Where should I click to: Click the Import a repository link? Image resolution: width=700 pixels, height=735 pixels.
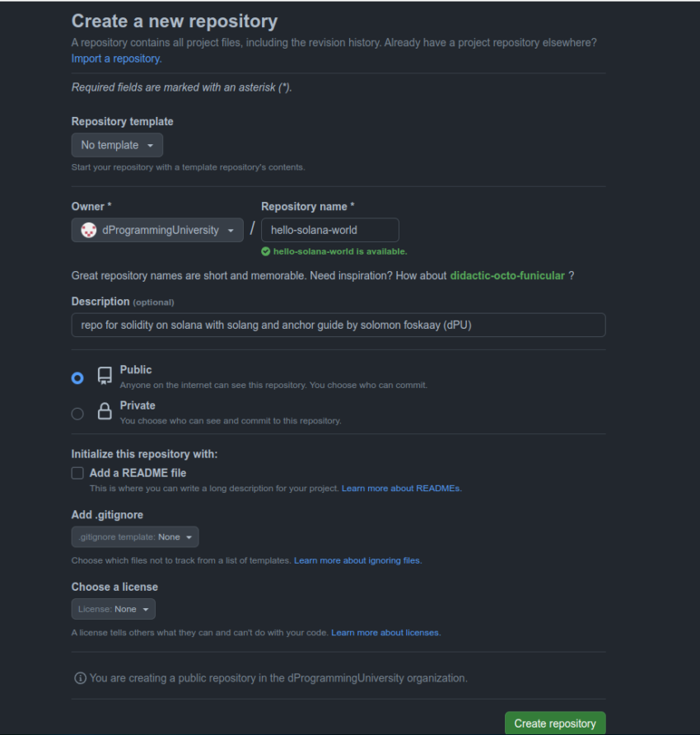[x=115, y=59]
